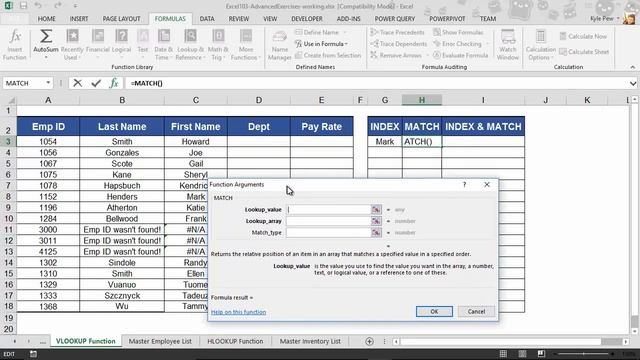Image resolution: width=640 pixels, height=360 pixels.
Task: Click the Match_type input field
Action: tap(329, 232)
